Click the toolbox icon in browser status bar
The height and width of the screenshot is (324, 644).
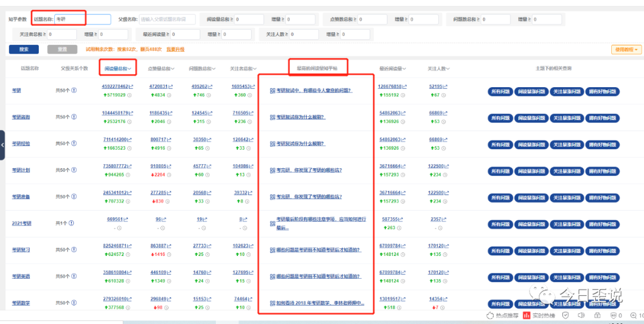click(597, 316)
